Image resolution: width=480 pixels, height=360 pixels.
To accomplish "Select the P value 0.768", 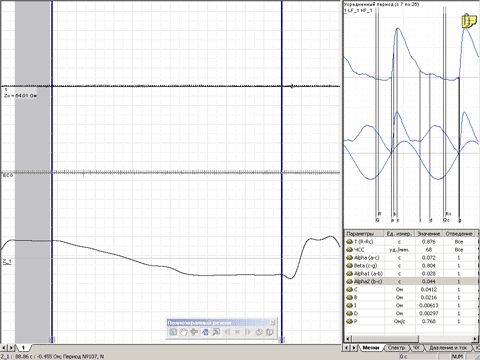I will tap(429, 321).
